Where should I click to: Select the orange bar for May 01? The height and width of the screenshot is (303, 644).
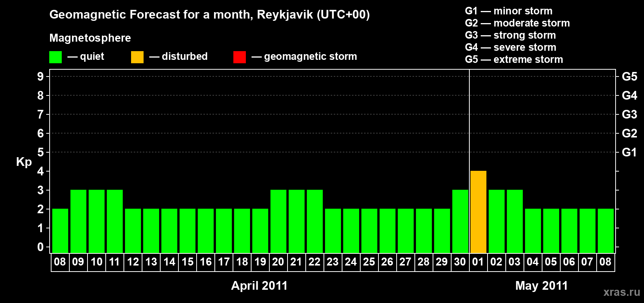pyautogui.click(x=478, y=212)
